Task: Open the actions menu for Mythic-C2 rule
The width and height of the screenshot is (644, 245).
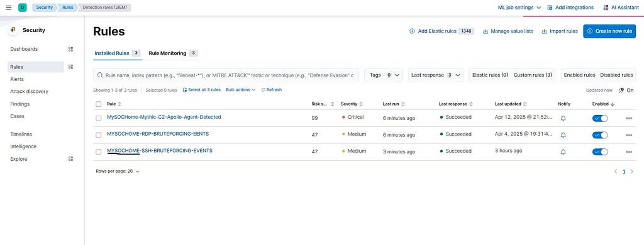Action: pos(629,118)
